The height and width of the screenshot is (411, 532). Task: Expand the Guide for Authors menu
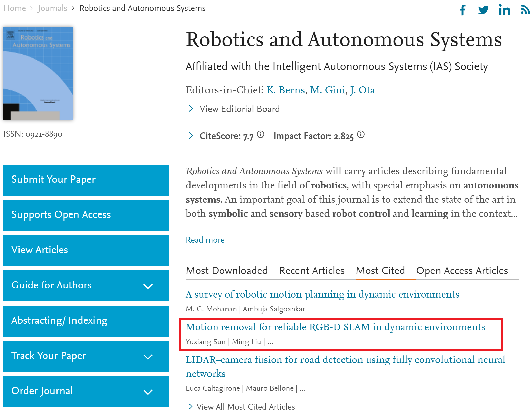click(148, 286)
